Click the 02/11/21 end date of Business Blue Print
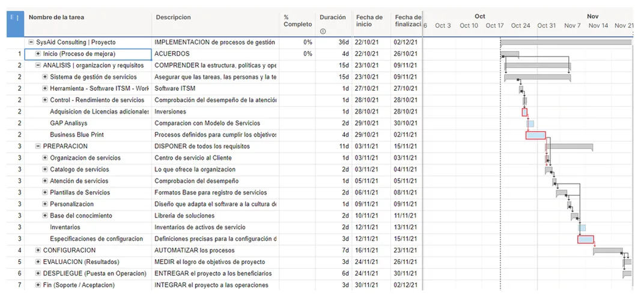Screen dimensions: 644x306 point(407,135)
